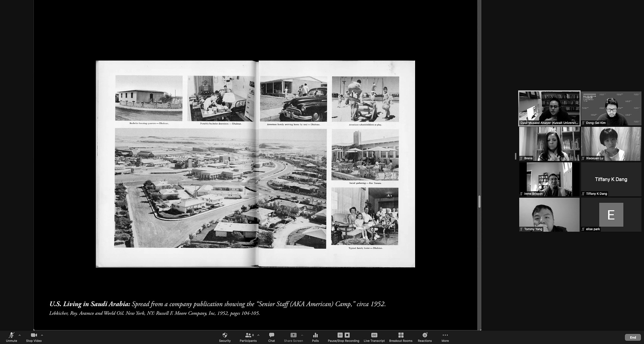Select Dalal Musaed Alsayer's video tile

(x=549, y=108)
